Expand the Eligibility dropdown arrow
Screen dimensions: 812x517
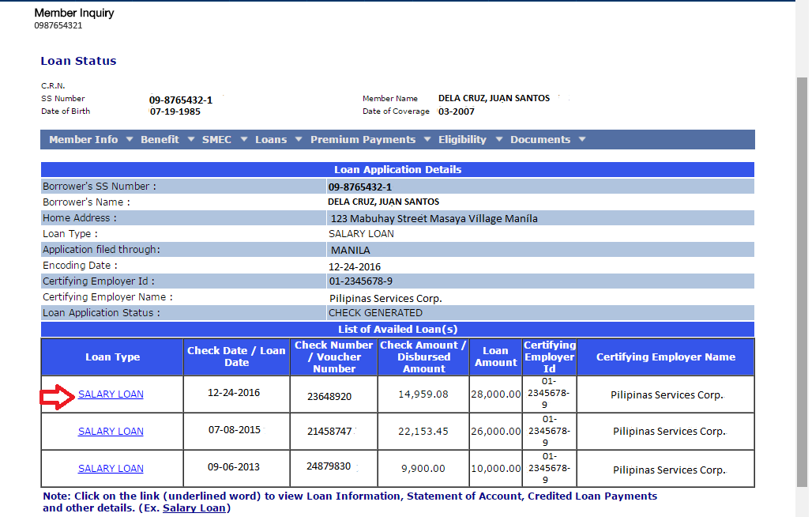pos(499,139)
